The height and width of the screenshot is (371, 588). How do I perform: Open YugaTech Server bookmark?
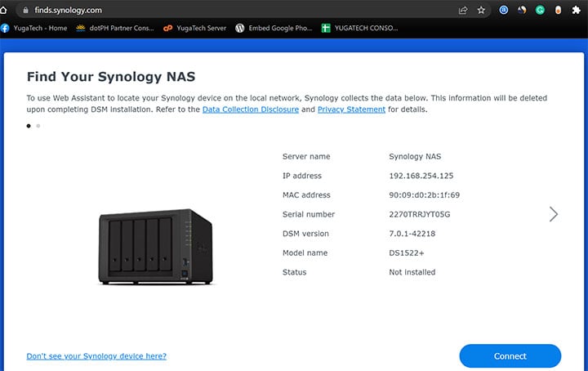click(x=194, y=28)
